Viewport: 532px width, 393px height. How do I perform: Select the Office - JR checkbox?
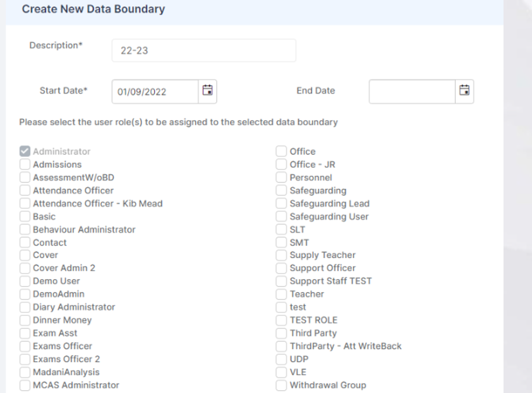pyautogui.click(x=281, y=164)
